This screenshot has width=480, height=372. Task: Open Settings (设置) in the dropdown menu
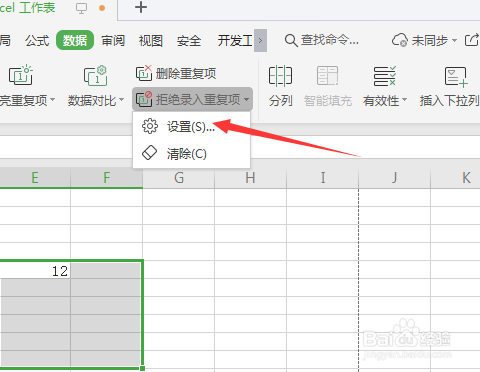(191, 126)
